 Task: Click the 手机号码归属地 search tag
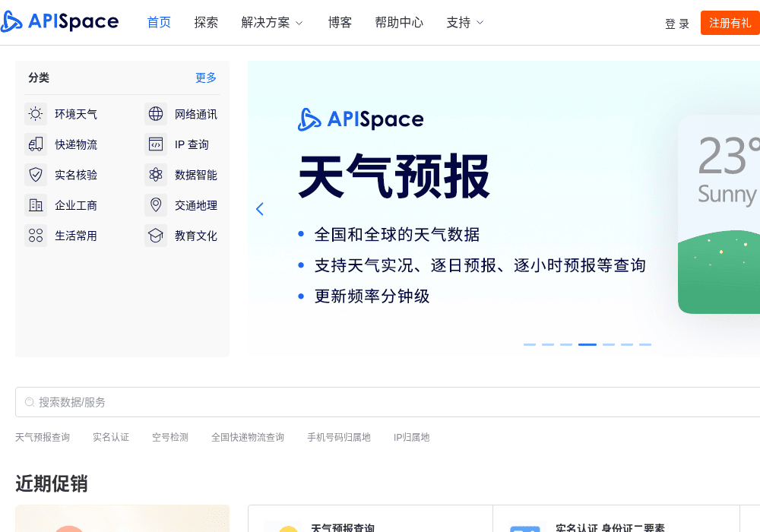339,438
